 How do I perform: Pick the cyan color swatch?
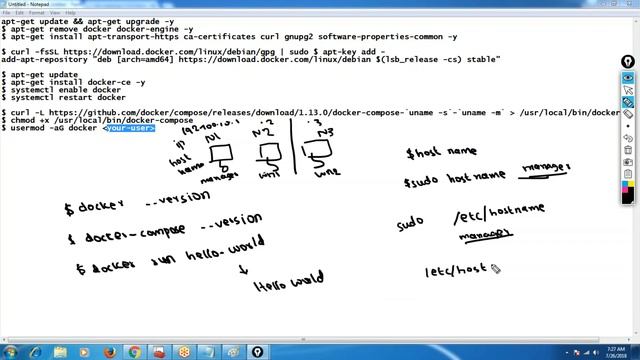click(625, 184)
